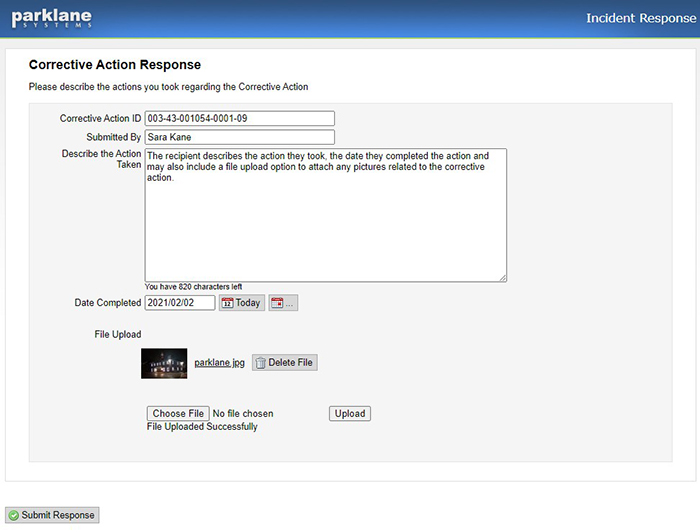Grab the textarea resize handle corner
The image size is (700, 532).
point(502,277)
